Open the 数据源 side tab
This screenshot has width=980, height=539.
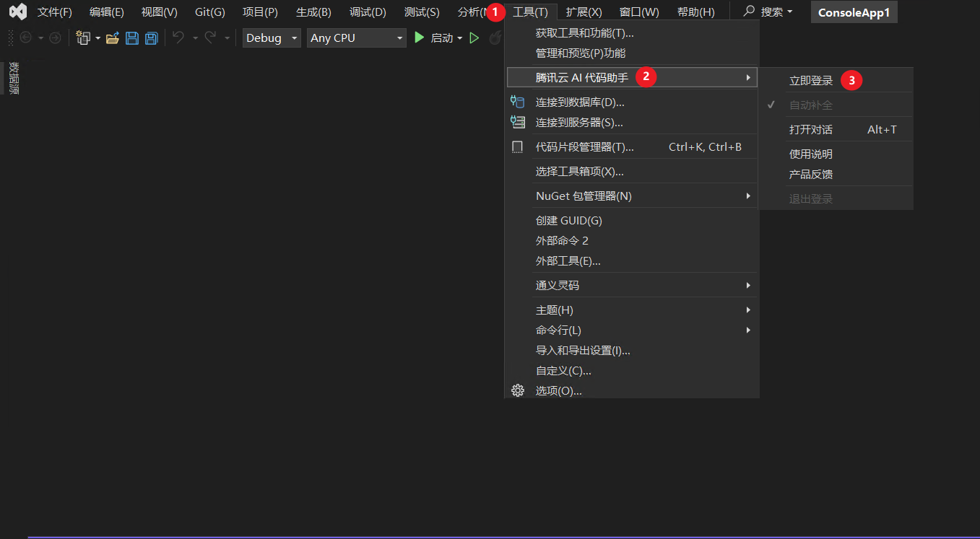pos(14,78)
